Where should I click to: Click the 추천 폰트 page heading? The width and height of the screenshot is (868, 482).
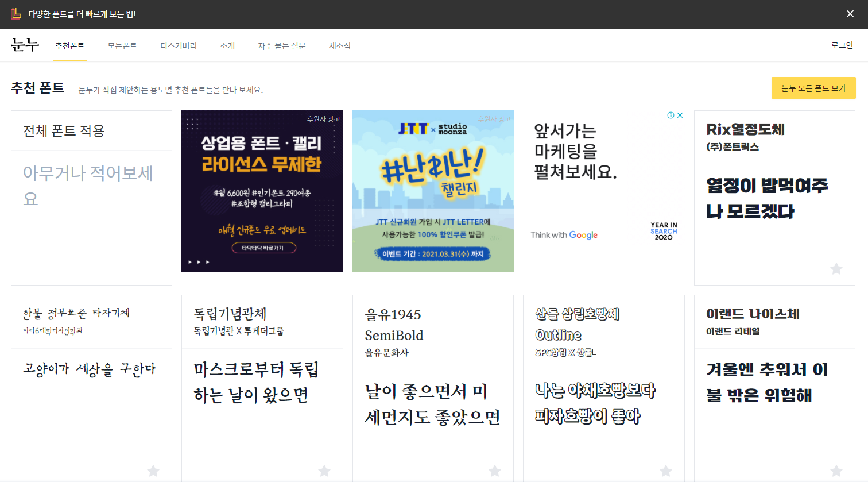pos(37,88)
